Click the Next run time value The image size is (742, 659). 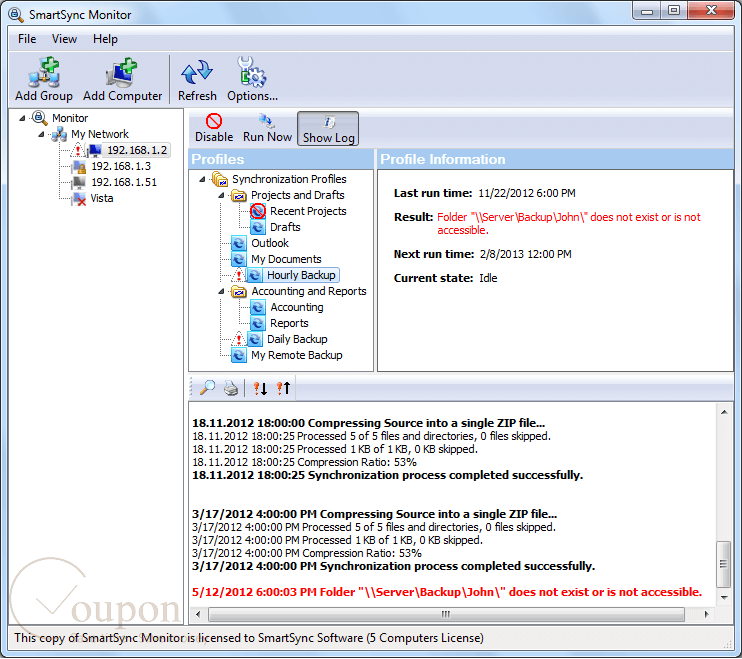click(x=525, y=254)
